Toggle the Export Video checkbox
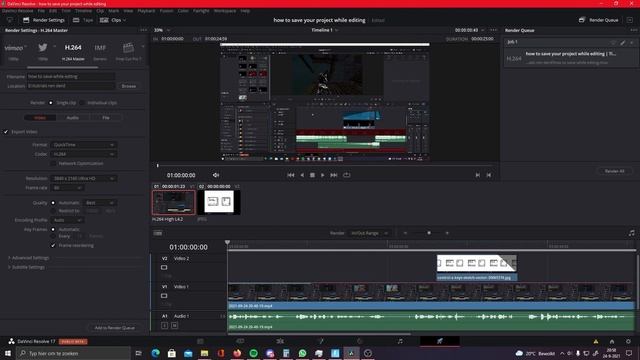 pyautogui.click(x=6, y=132)
